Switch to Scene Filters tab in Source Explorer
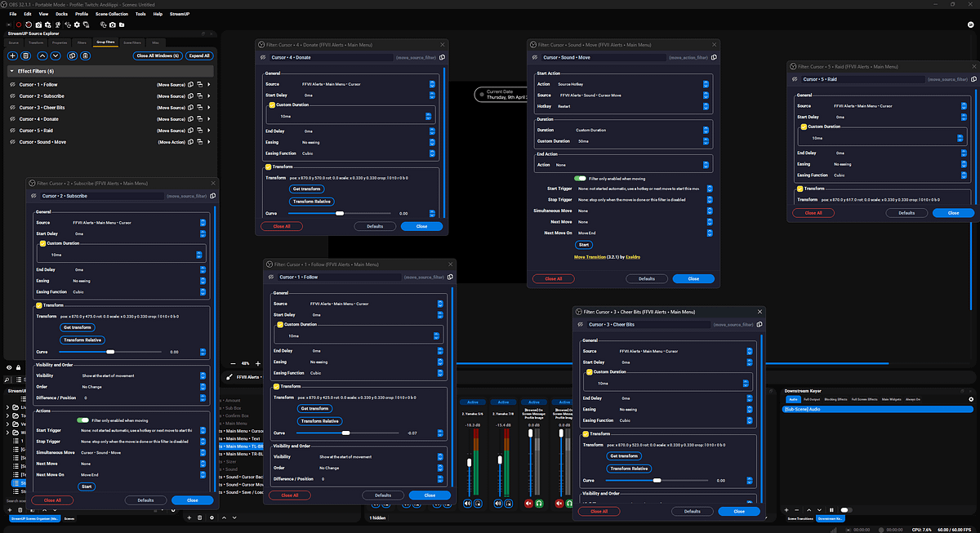The width and height of the screenshot is (980, 533). [132, 42]
